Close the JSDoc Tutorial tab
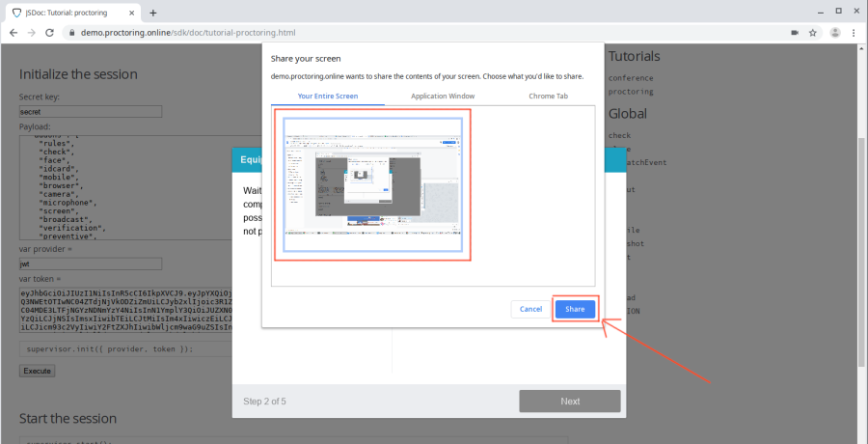The width and height of the screenshot is (868, 444). coord(132,13)
